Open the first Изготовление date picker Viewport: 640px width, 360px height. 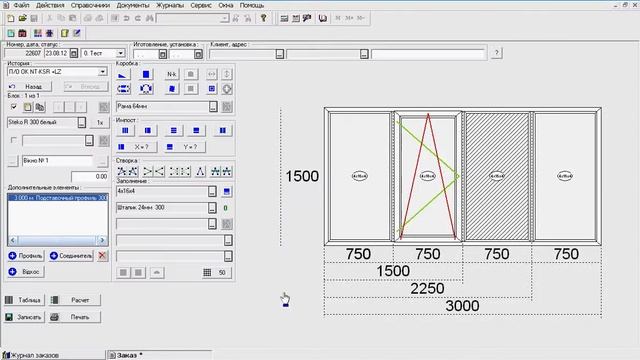click(162, 54)
